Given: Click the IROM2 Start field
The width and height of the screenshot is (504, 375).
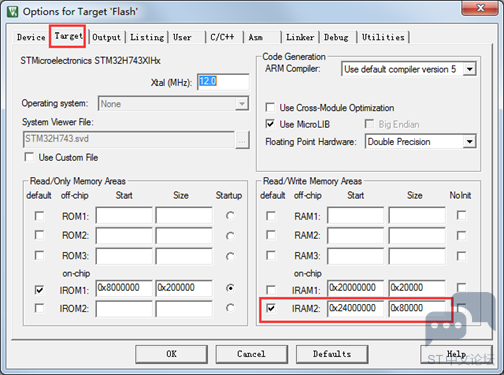Looking at the screenshot, I should (x=124, y=309).
